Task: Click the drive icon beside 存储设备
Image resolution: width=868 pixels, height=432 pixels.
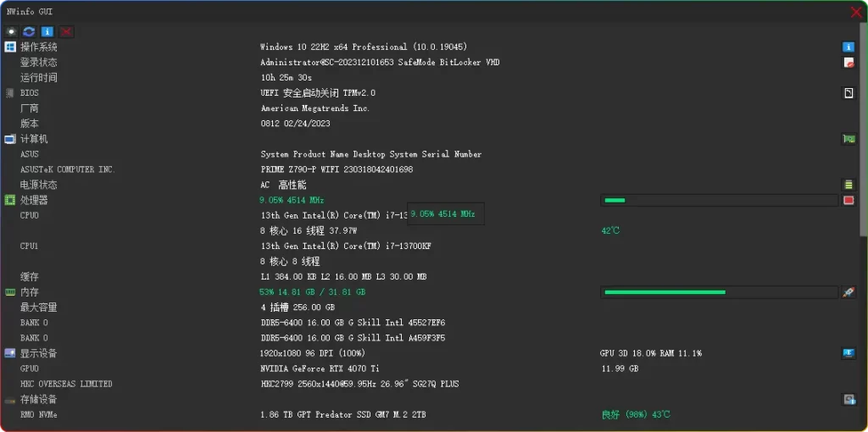Action: [10, 399]
